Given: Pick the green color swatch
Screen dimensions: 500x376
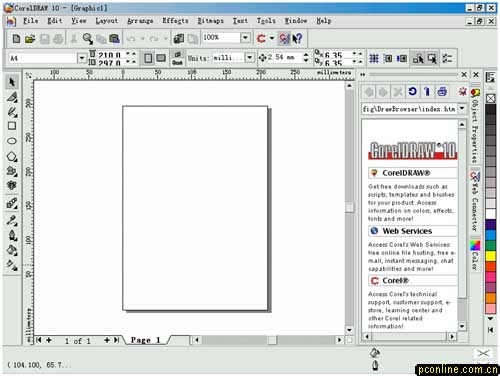Looking at the screenshot, I should click(490, 246).
